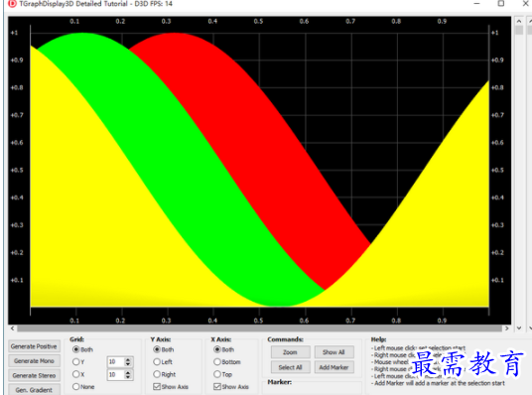Toggle Y Axis Show Axis checkbox
The width and height of the screenshot is (532, 395).
171,387
